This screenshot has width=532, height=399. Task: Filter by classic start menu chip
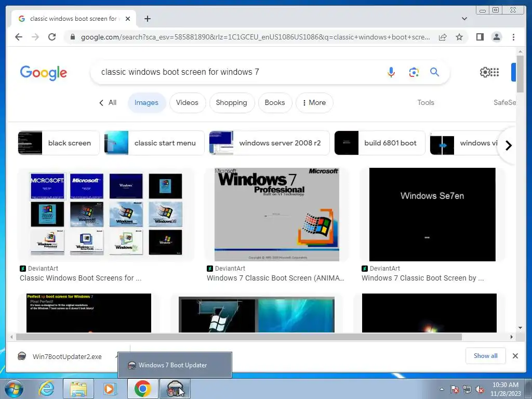coord(154,143)
